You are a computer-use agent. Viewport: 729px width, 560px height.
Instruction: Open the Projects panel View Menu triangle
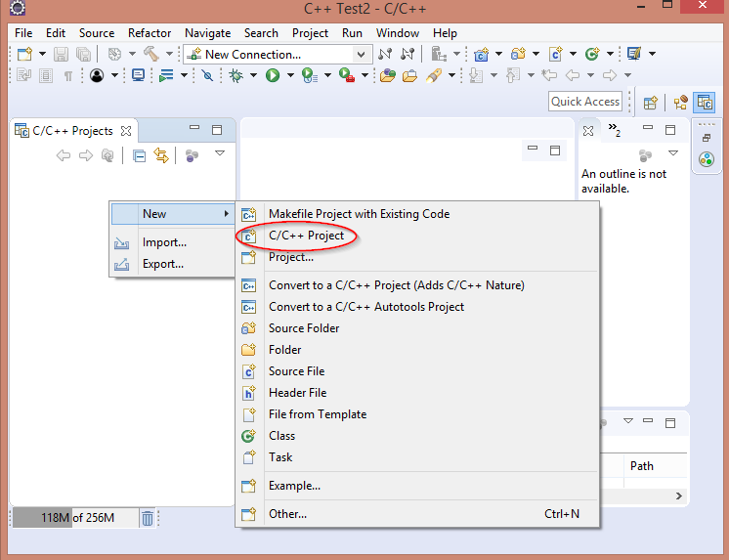pos(220,154)
